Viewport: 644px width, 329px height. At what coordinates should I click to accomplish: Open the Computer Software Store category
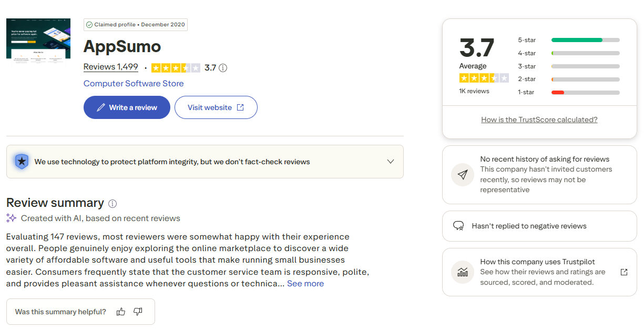coord(134,84)
